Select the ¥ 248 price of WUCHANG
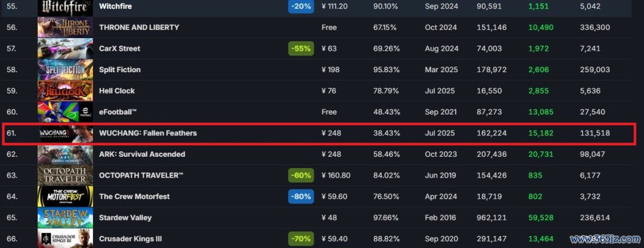The image size is (644, 248). point(331,133)
